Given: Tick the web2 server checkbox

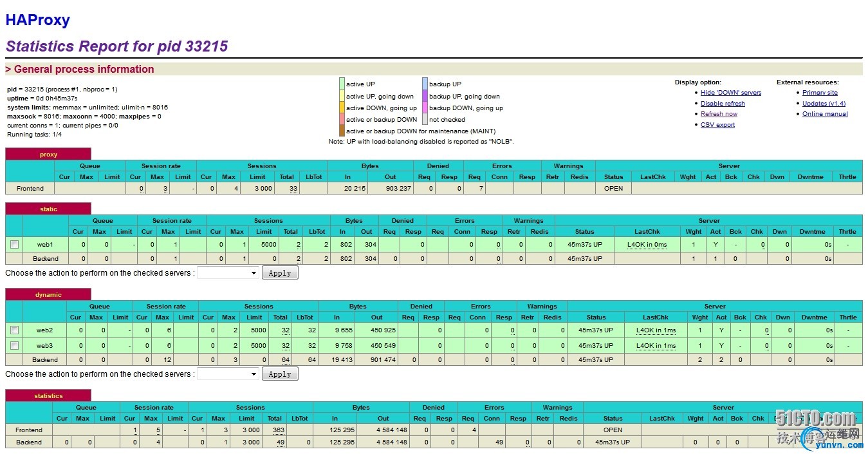Looking at the screenshot, I should pos(14,330).
